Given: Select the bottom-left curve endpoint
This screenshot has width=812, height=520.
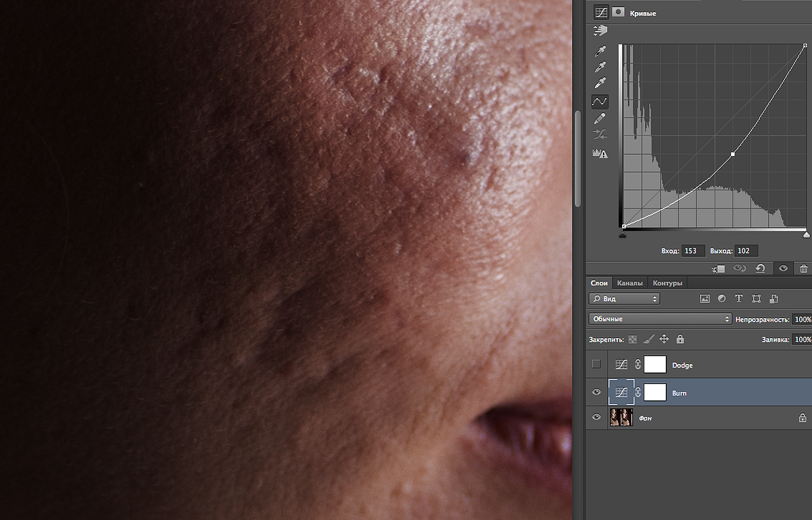Looking at the screenshot, I should pyautogui.click(x=624, y=226).
